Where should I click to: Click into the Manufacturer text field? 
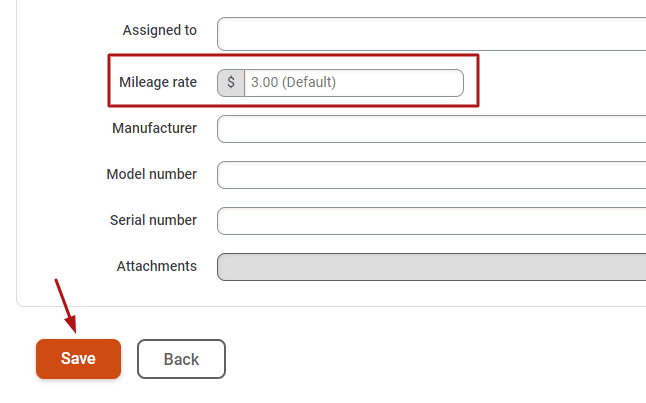[431, 129]
